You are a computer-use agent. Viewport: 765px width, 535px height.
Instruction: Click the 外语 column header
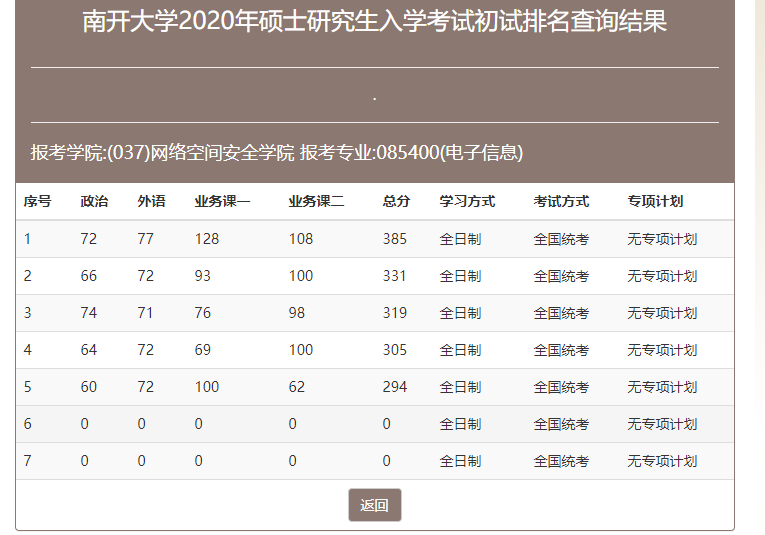click(151, 201)
